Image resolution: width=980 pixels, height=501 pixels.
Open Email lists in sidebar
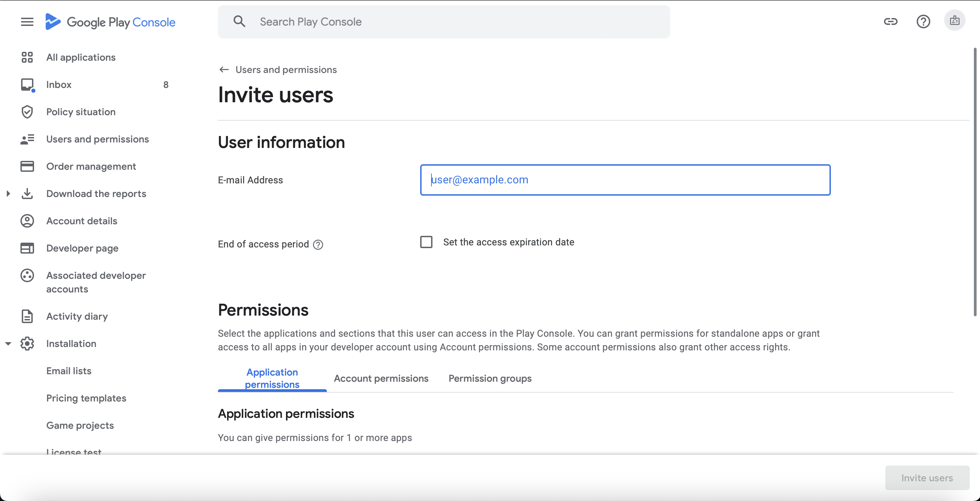69,371
